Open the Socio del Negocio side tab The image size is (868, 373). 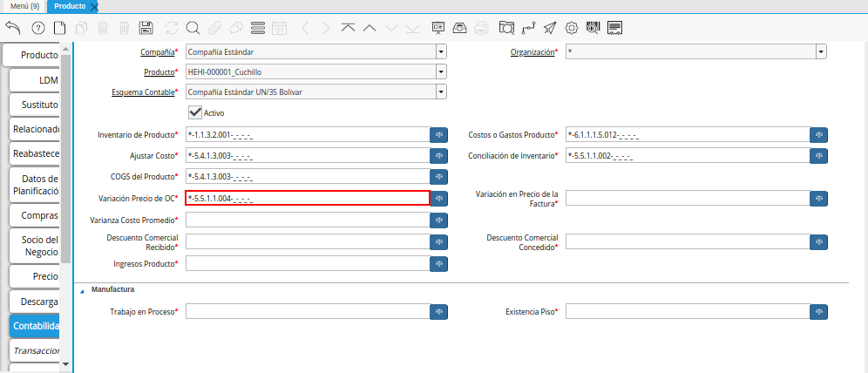34,246
